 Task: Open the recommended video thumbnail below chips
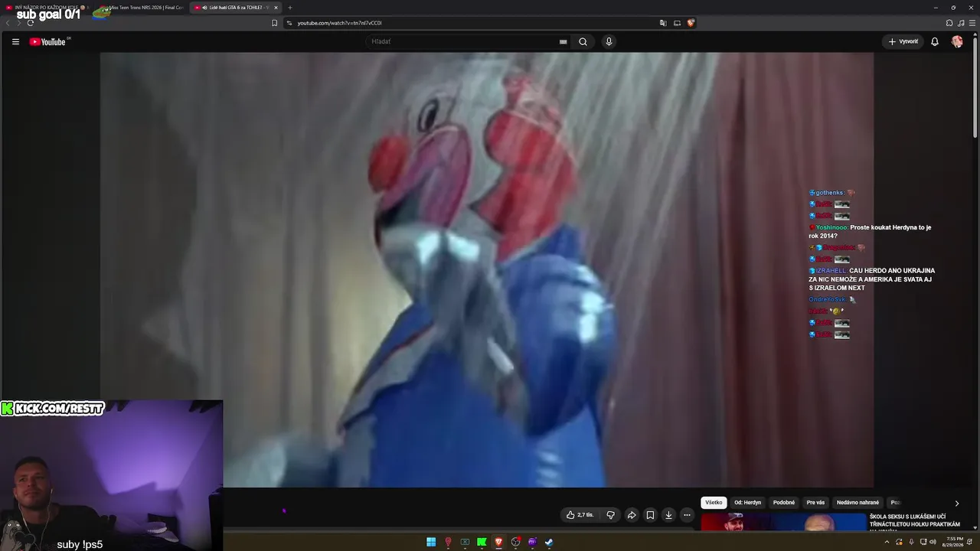pos(783,523)
